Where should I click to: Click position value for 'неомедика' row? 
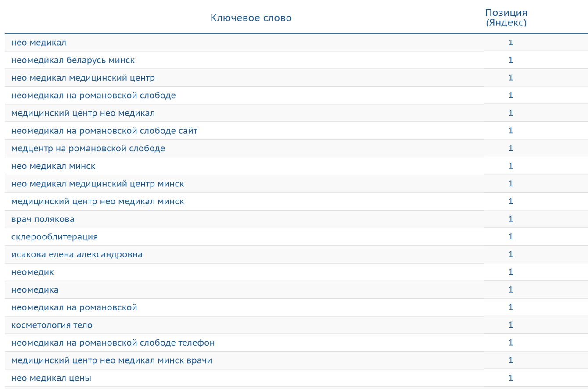(x=510, y=290)
